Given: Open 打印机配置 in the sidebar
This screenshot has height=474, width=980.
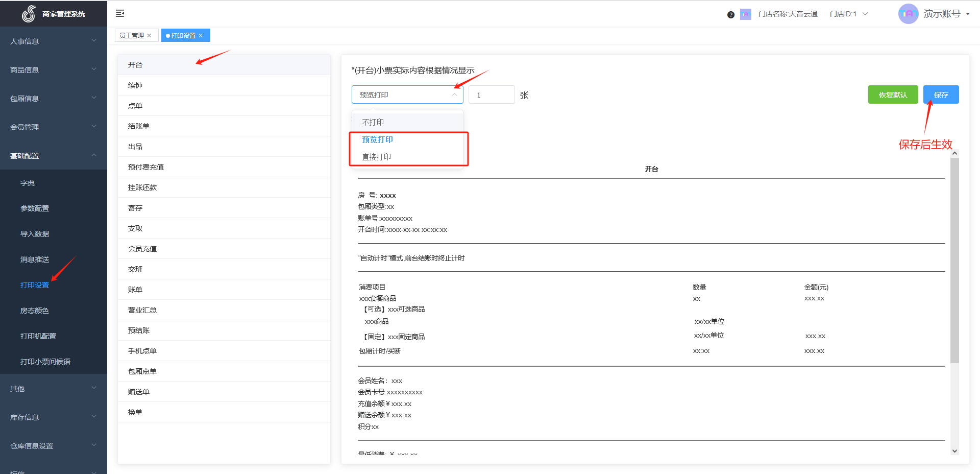Looking at the screenshot, I should [x=54, y=336].
